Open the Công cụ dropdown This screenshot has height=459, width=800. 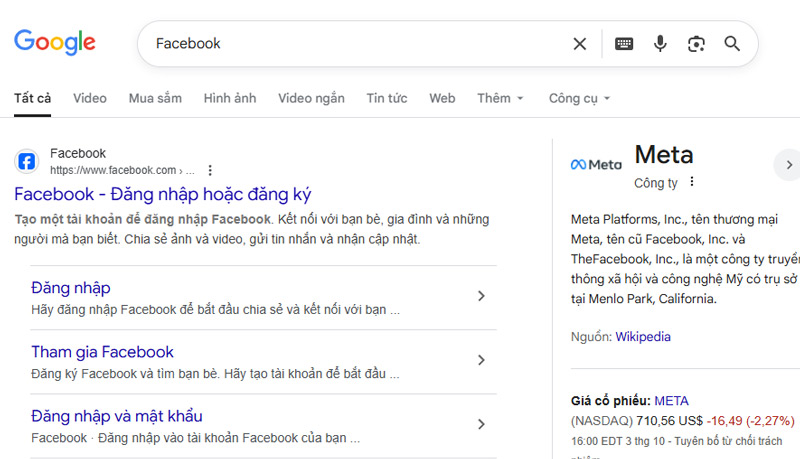[579, 98]
